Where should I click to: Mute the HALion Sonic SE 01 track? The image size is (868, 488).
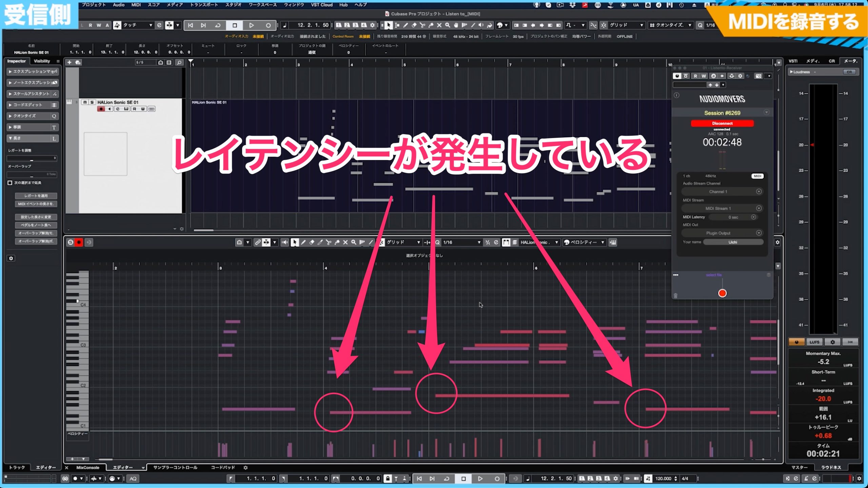(85, 102)
